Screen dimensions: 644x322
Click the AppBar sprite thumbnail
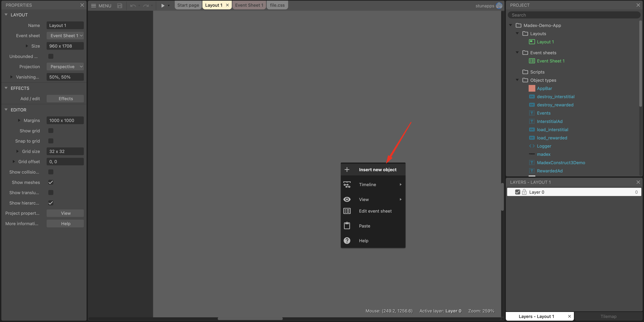point(532,88)
